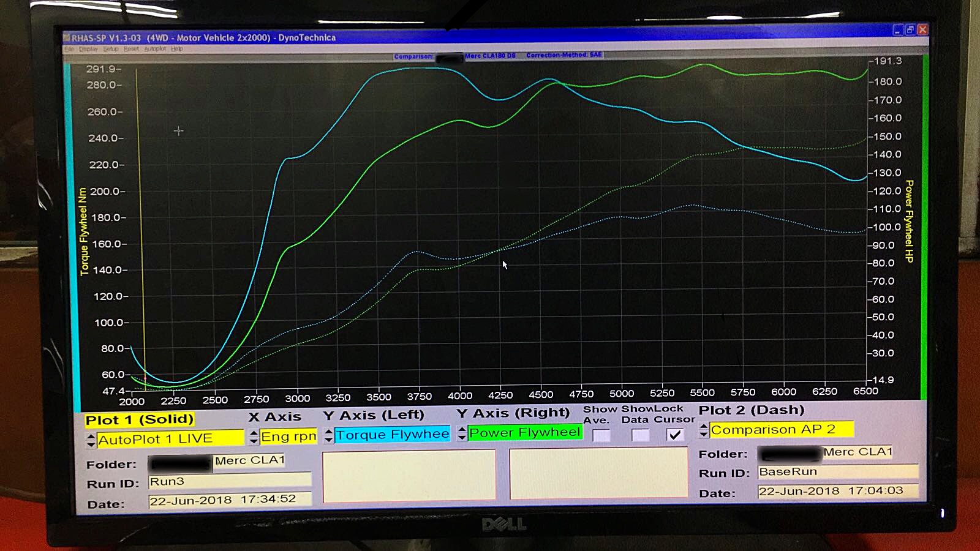Open the Setup menu
This screenshot has height=551, width=980.
[110, 49]
